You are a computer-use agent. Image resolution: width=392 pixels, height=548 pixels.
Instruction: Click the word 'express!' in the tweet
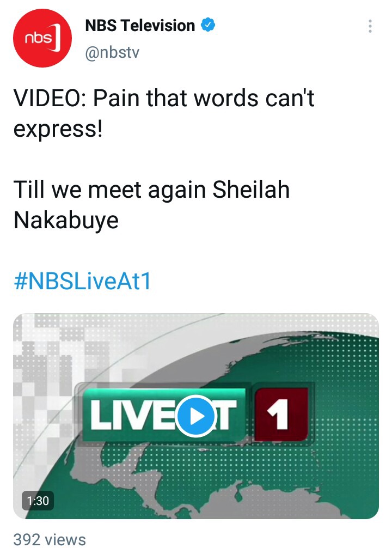(58, 129)
